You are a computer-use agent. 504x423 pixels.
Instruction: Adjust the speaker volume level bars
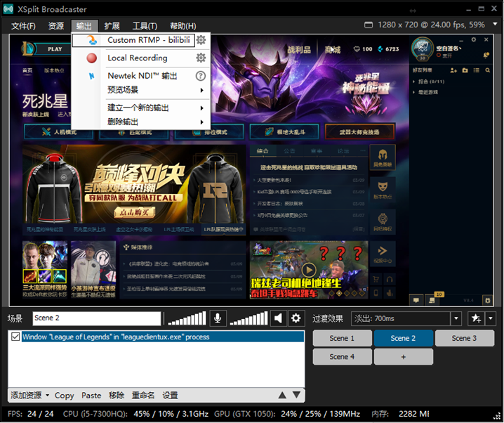point(248,318)
